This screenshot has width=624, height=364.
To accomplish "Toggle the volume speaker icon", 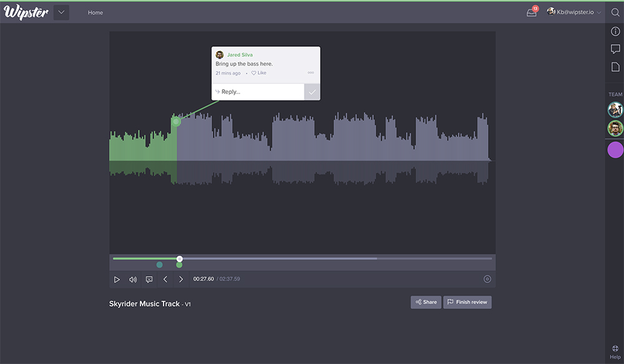I will coord(133,279).
